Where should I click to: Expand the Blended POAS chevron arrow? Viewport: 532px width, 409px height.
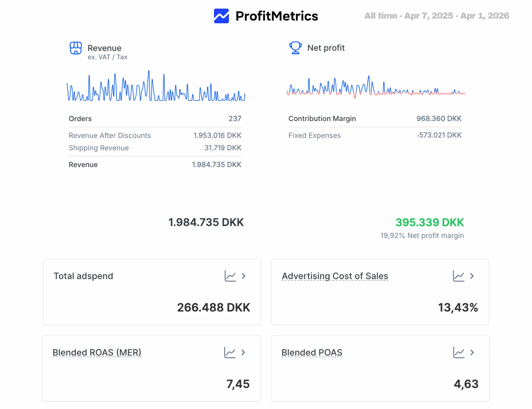point(472,353)
